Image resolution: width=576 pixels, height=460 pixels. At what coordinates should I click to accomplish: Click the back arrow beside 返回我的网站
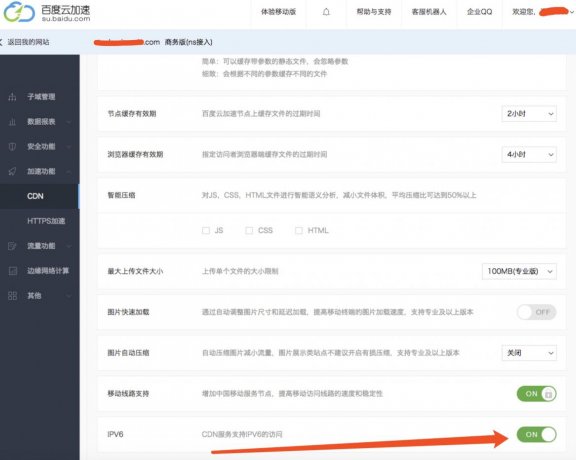pos(1,42)
